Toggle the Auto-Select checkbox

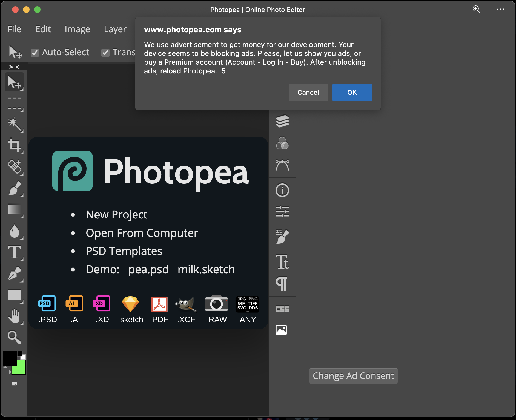pyautogui.click(x=35, y=53)
